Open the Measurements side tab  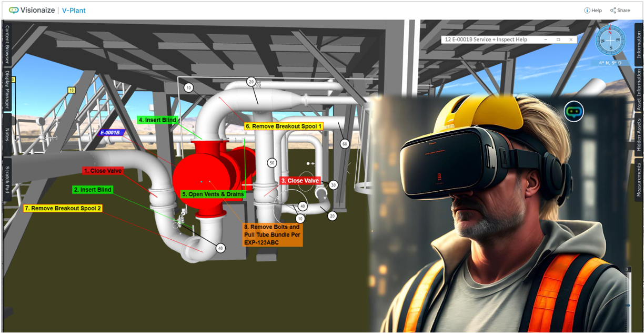pos(639,180)
